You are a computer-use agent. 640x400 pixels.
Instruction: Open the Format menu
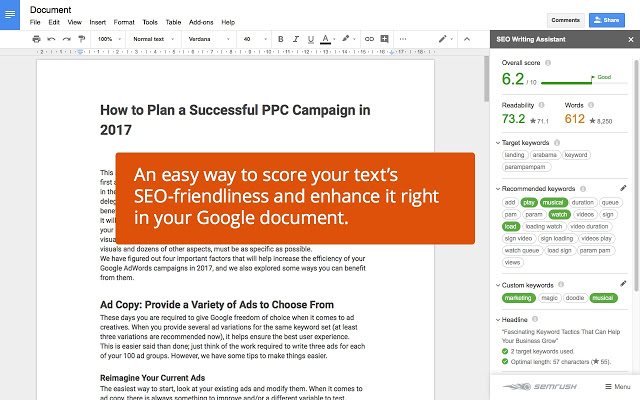click(124, 22)
